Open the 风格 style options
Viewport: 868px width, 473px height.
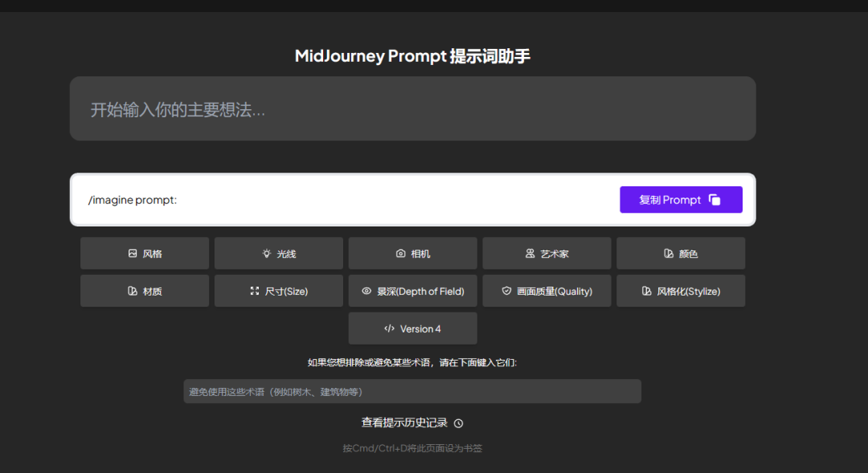(145, 254)
